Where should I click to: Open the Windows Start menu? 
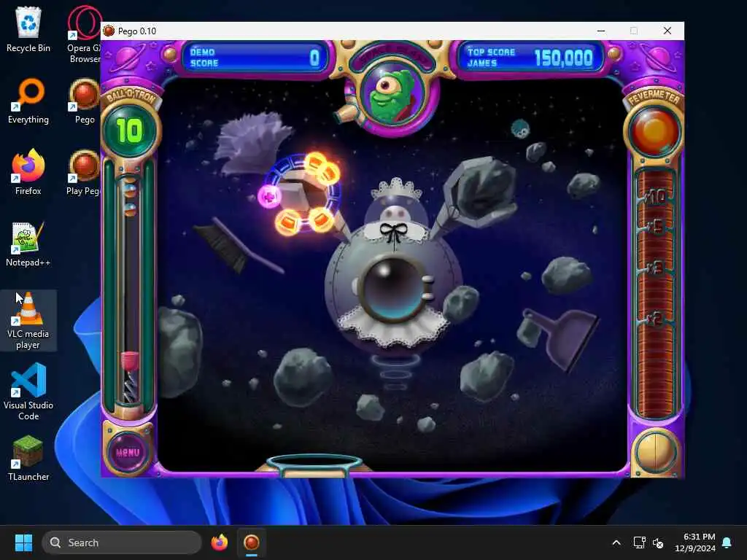point(23,542)
